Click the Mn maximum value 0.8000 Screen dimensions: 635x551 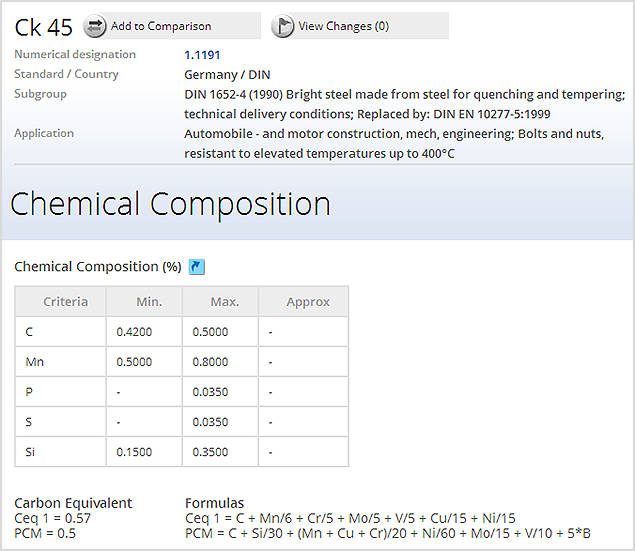(210, 362)
